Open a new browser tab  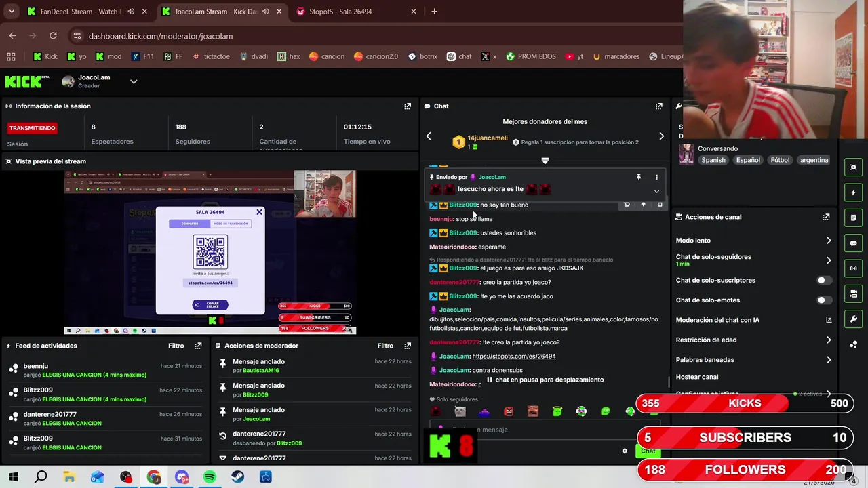(434, 12)
